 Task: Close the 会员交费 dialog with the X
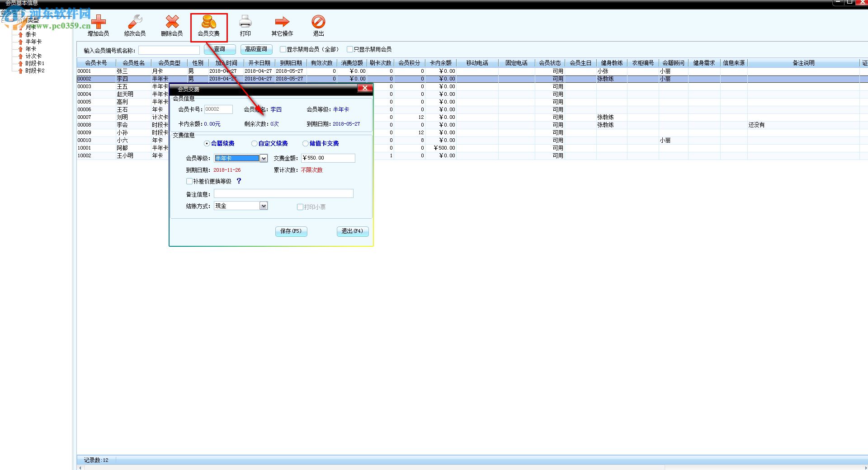click(x=365, y=88)
